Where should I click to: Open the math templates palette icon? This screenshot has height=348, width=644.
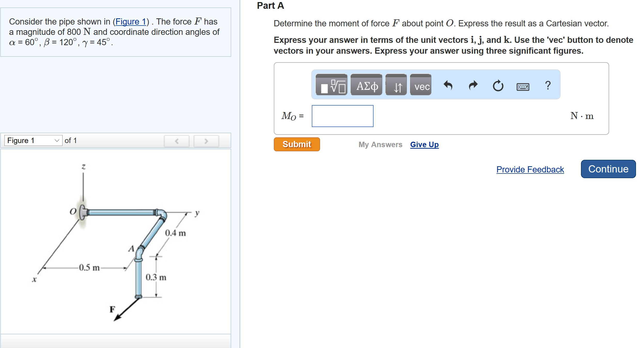pyautogui.click(x=331, y=85)
